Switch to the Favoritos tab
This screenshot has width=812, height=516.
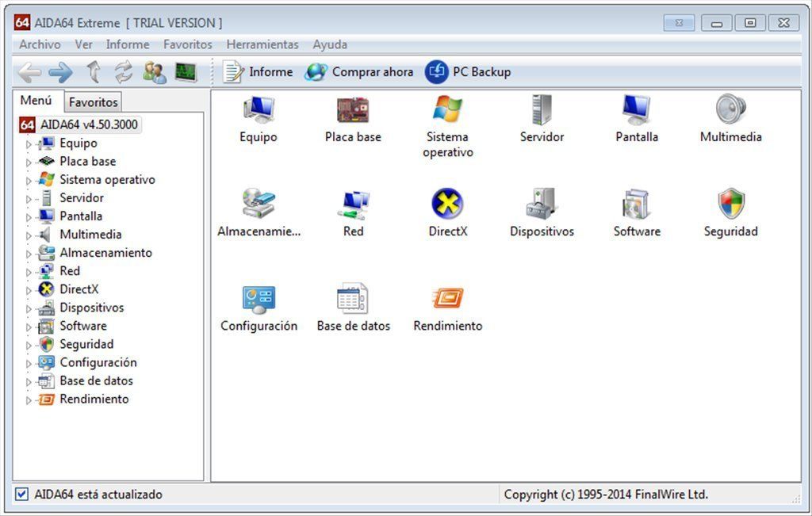click(x=93, y=102)
